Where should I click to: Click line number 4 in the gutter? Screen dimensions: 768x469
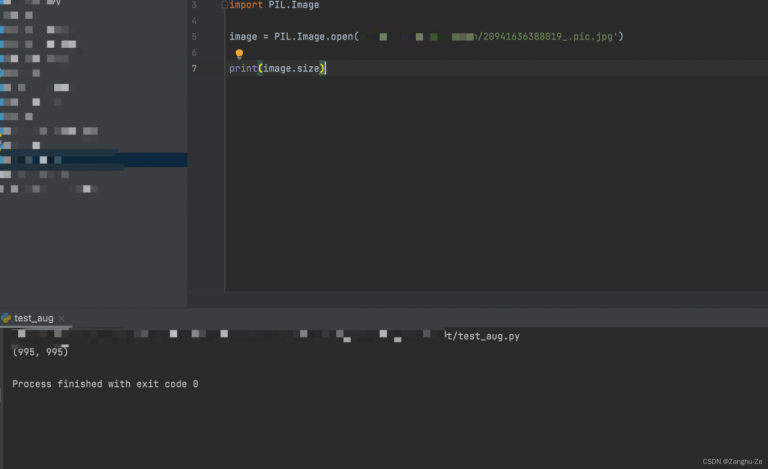[193, 21]
